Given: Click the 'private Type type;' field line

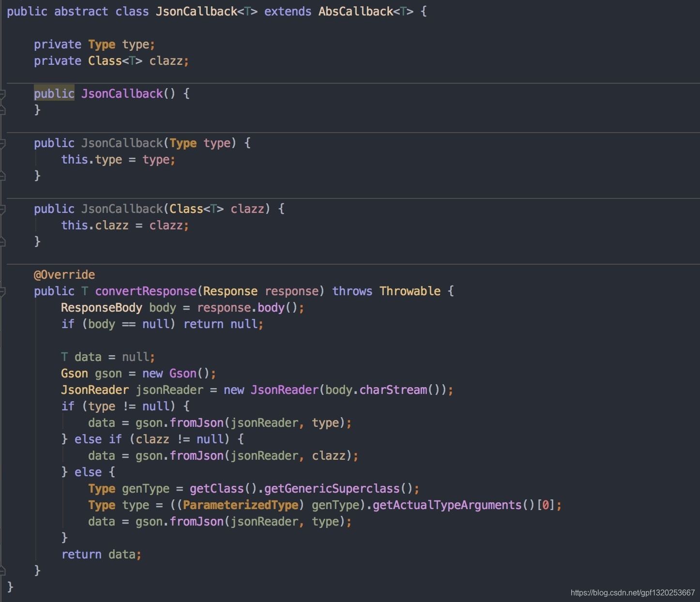Looking at the screenshot, I should (x=94, y=44).
